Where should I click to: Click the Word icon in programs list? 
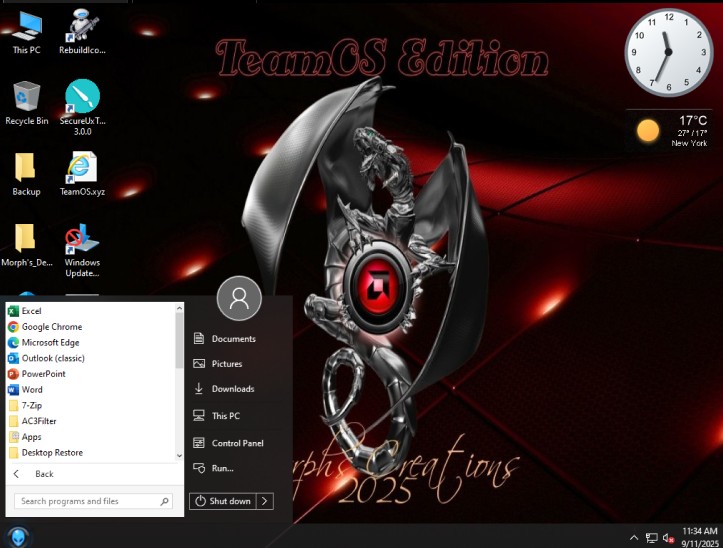tap(13, 390)
